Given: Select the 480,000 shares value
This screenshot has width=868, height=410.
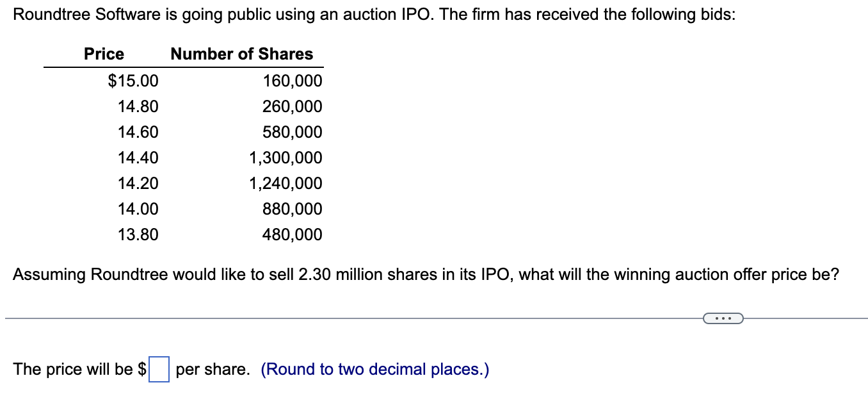Looking at the screenshot, I should (x=293, y=234).
